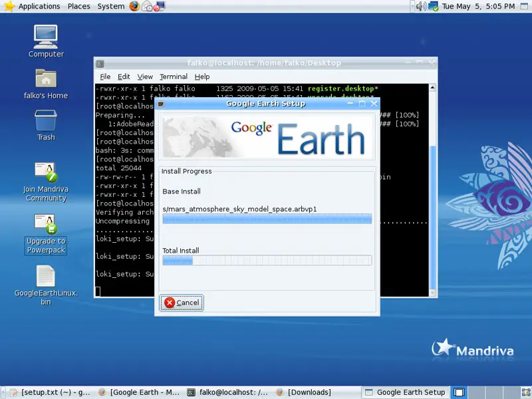The image size is (532, 399).
Task: Select the Trash icon on the desktop
Action: tap(46, 125)
